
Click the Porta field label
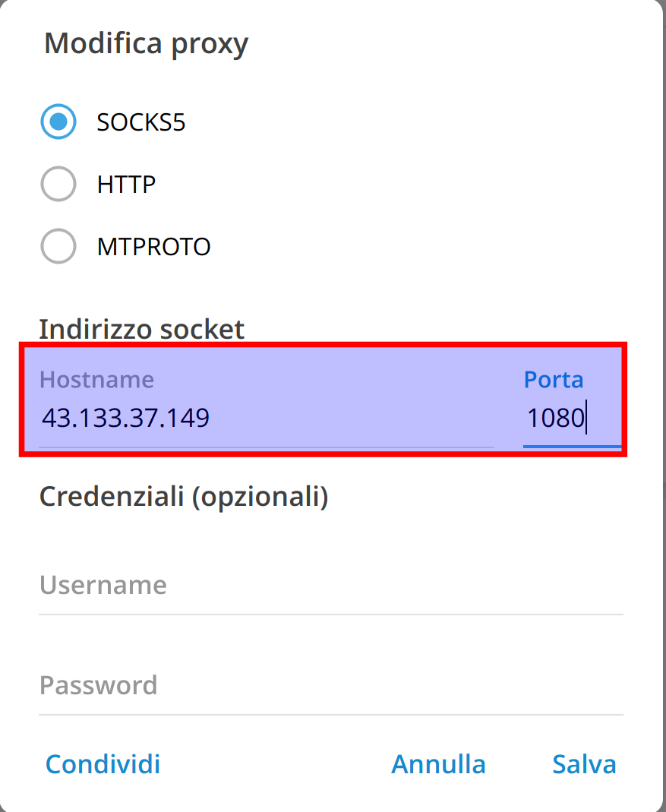point(554,379)
